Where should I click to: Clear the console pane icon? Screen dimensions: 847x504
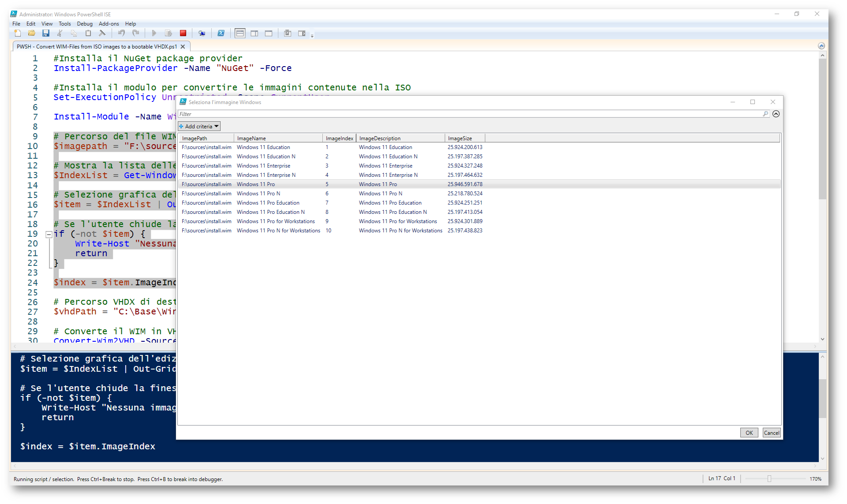(x=102, y=33)
